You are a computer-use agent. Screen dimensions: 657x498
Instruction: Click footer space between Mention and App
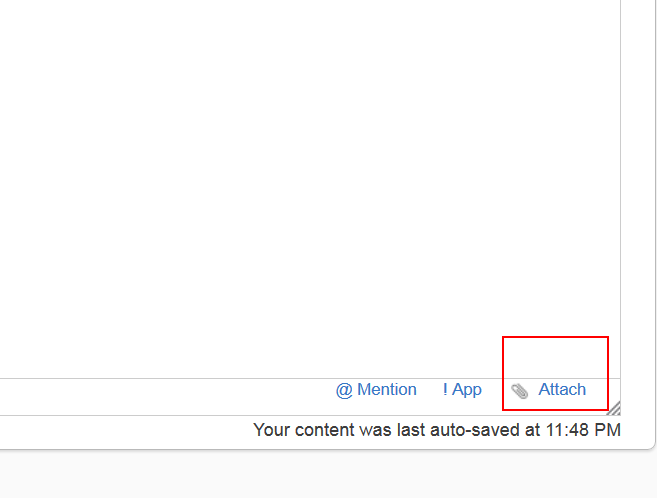click(x=429, y=396)
